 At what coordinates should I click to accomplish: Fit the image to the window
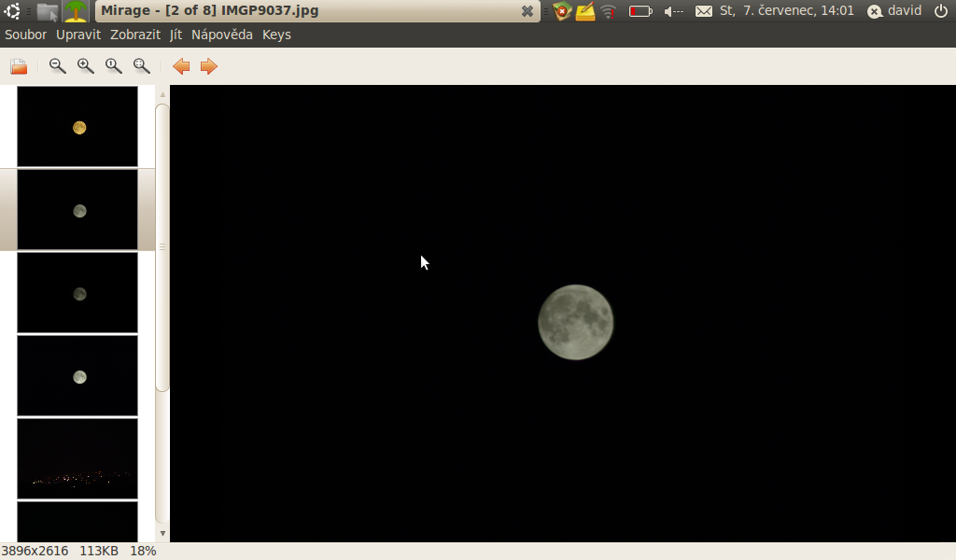pos(142,66)
